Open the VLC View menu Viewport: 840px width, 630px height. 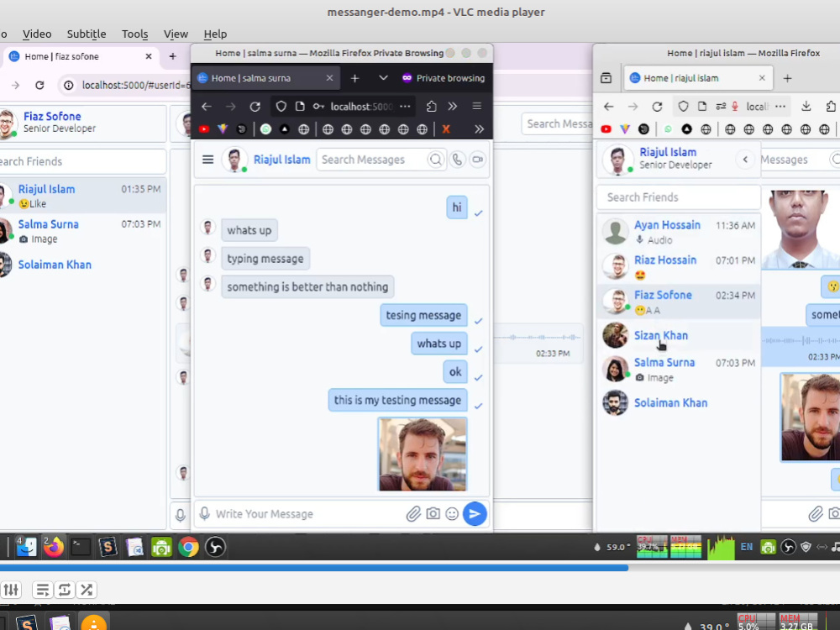pos(176,34)
